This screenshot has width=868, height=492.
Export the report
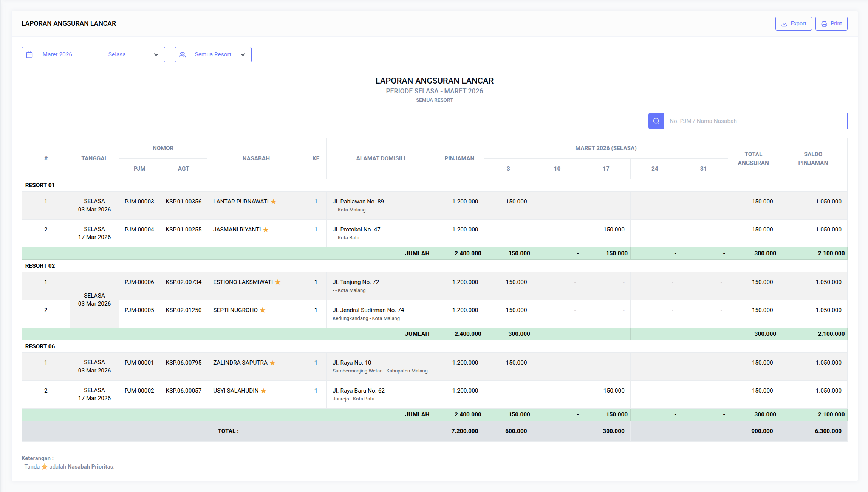(x=794, y=23)
